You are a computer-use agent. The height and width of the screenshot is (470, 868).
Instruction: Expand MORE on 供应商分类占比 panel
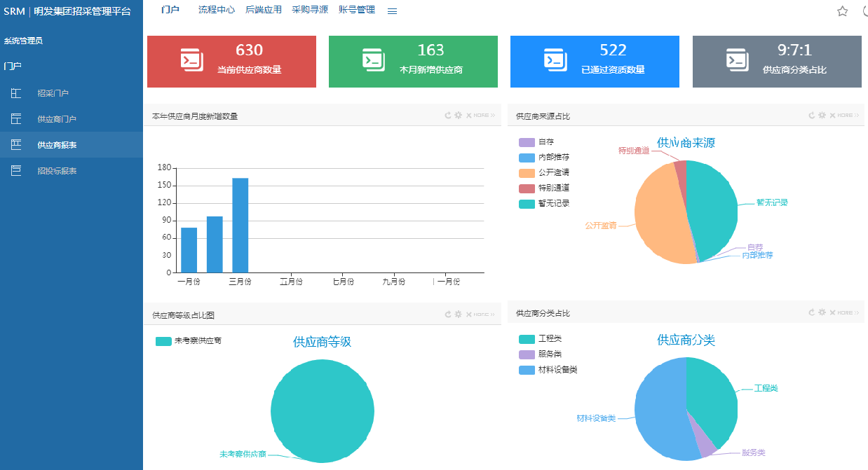pyautogui.click(x=848, y=312)
